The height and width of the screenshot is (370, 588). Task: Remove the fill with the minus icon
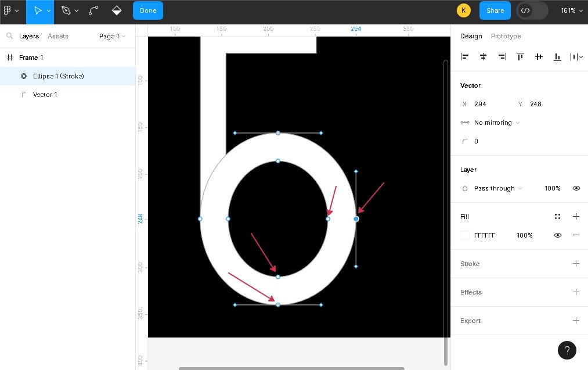coord(576,235)
